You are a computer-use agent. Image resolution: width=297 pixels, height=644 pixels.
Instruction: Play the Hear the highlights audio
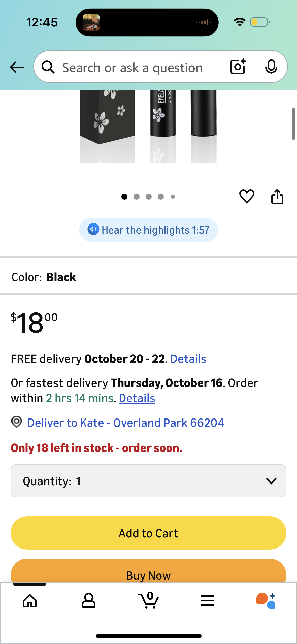point(148,230)
